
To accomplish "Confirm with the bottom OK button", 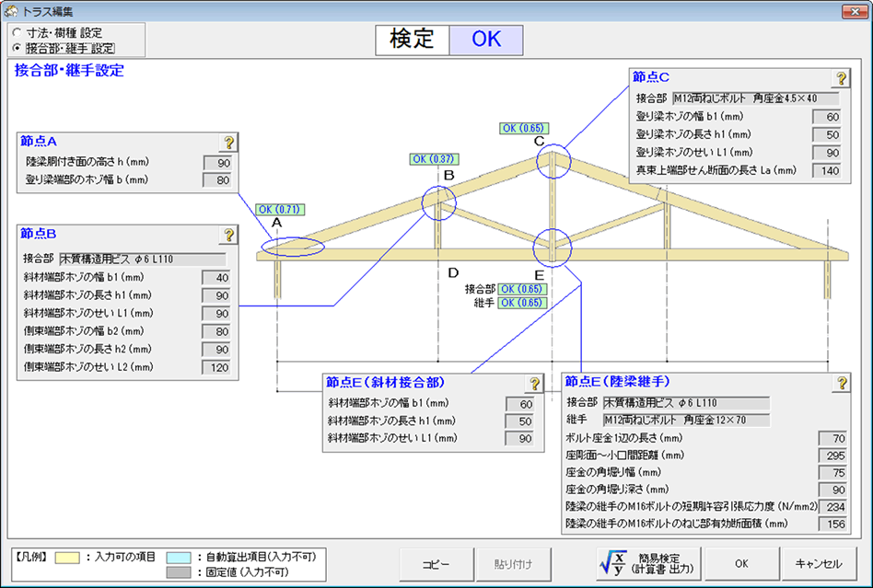I will (x=741, y=564).
